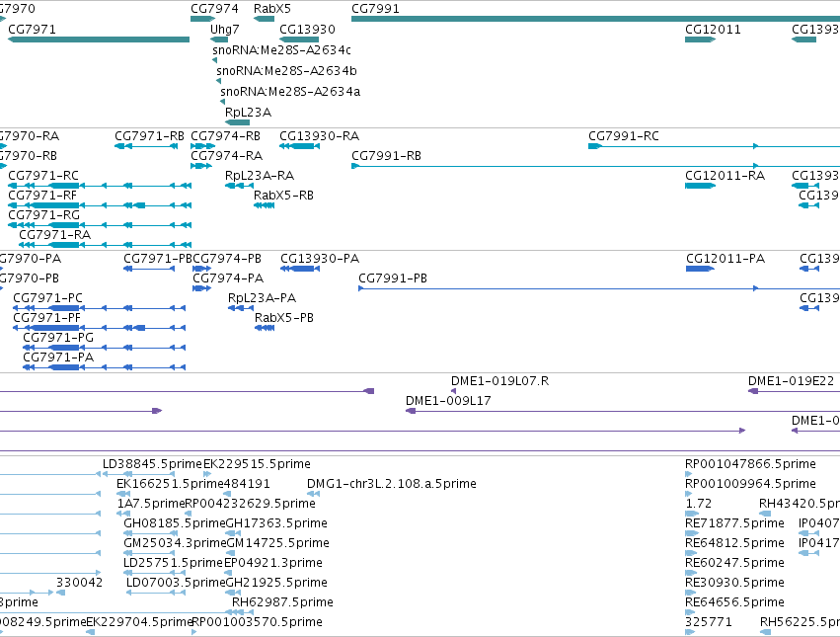The height and width of the screenshot is (637, 840).
Task: Click the CG7974-PB protein label
Action: pos(227,259)
